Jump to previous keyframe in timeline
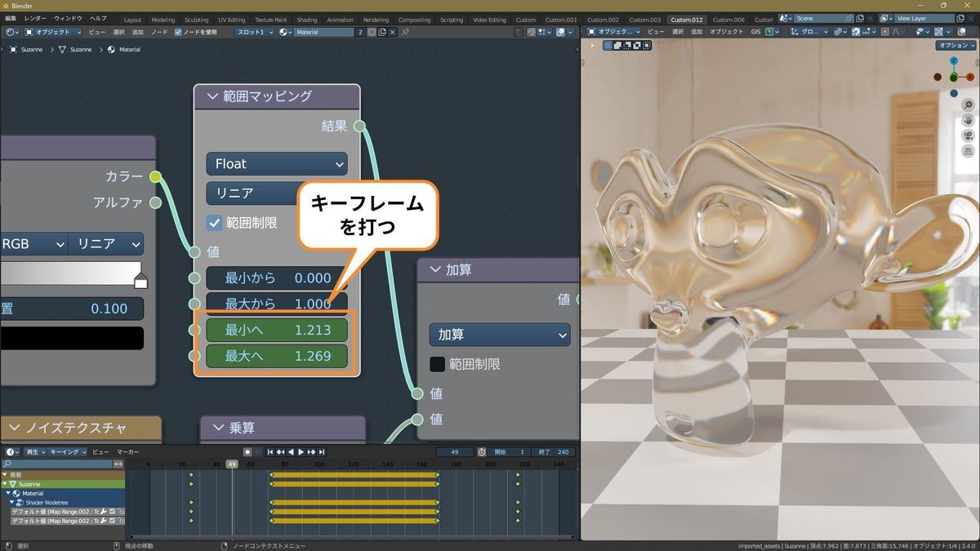 280,451
